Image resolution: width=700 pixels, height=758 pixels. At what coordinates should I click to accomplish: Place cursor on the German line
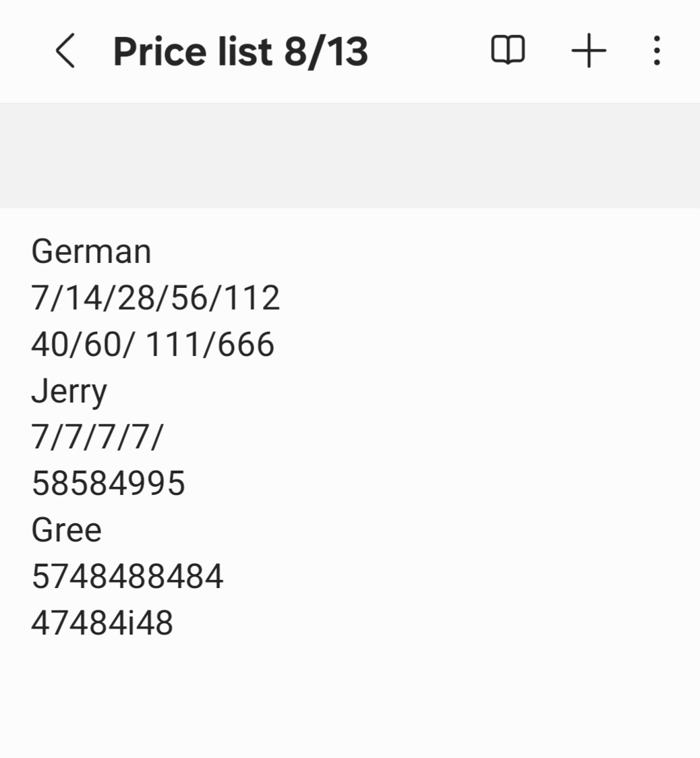pyautogui.click(x=91, y=252)
